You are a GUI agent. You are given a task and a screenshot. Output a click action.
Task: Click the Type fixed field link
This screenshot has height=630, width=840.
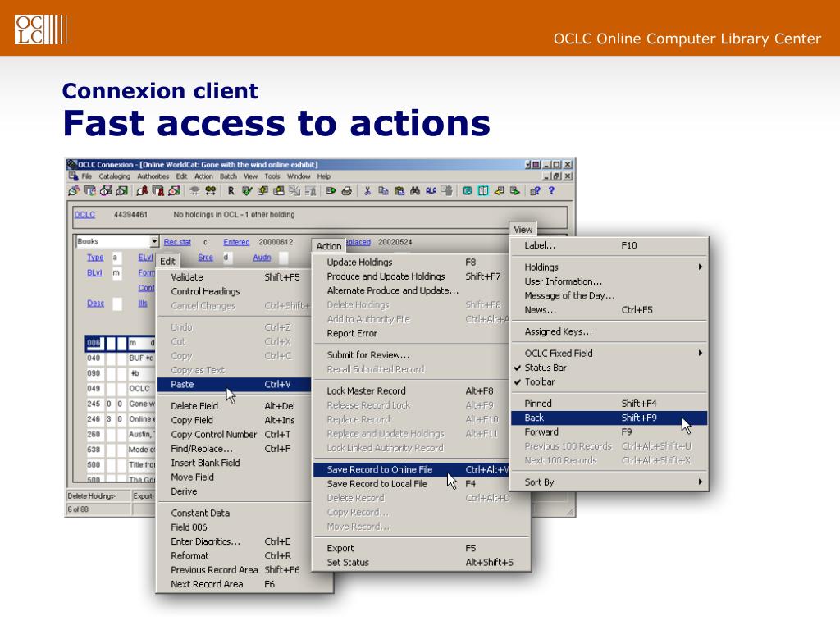pos(95,257)
